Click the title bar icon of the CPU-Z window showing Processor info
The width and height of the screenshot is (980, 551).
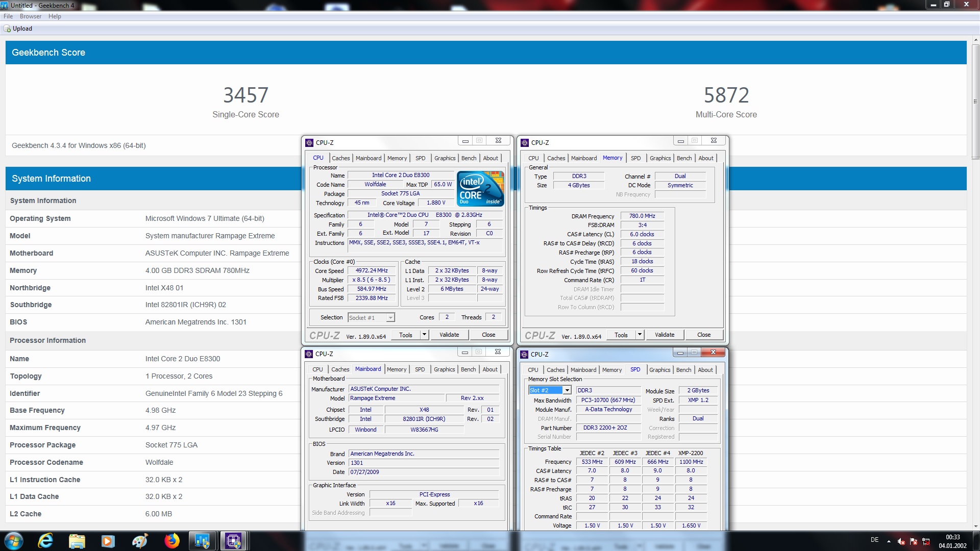(x=309, y=142)
